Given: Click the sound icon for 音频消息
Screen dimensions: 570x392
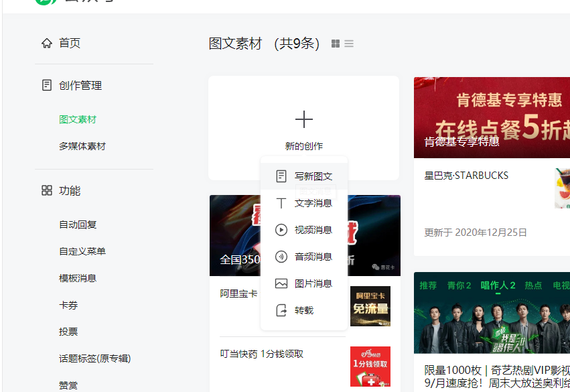Looking at the screenshot, I should click(x=281, y=257).
